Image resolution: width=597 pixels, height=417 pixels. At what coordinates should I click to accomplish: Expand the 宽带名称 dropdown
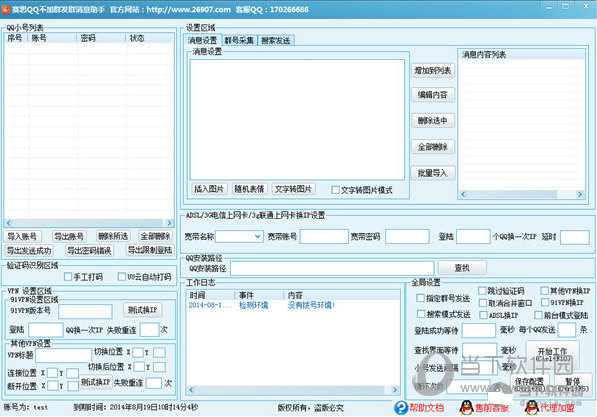(257, 236)
